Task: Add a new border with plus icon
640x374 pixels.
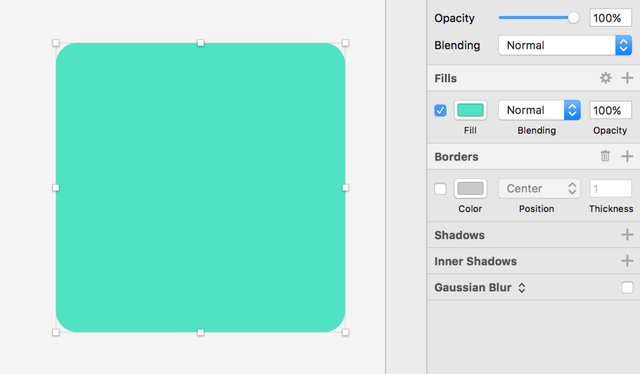Action: pos(627,156)
